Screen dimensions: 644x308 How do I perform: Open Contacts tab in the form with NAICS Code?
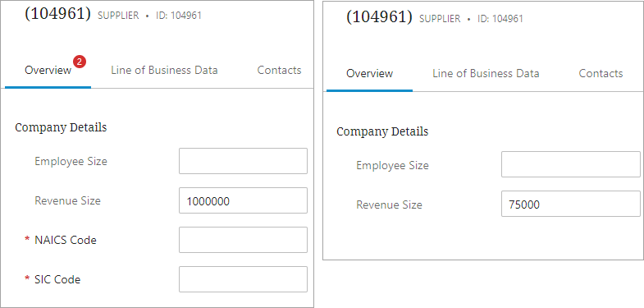[x=279, y=71]
